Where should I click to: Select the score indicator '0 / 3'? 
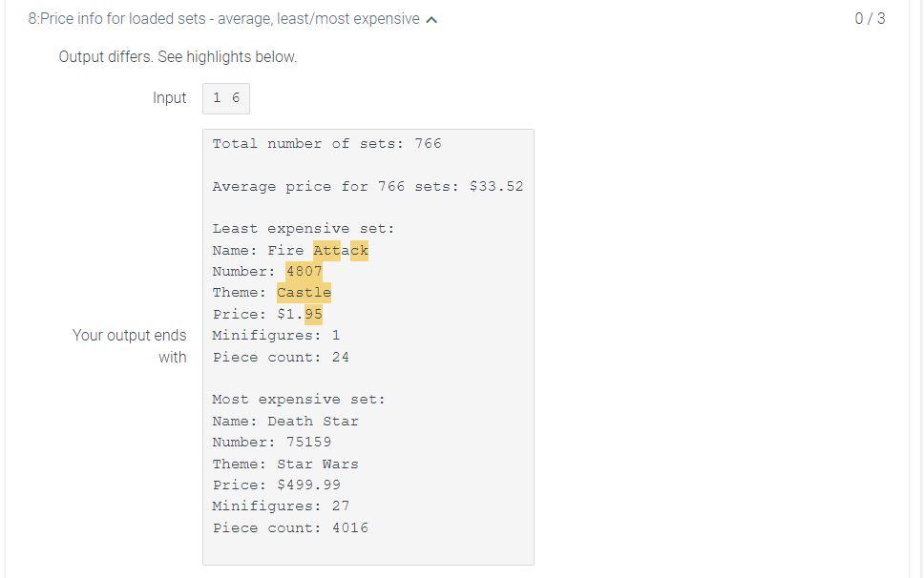(x=871, y=18)
